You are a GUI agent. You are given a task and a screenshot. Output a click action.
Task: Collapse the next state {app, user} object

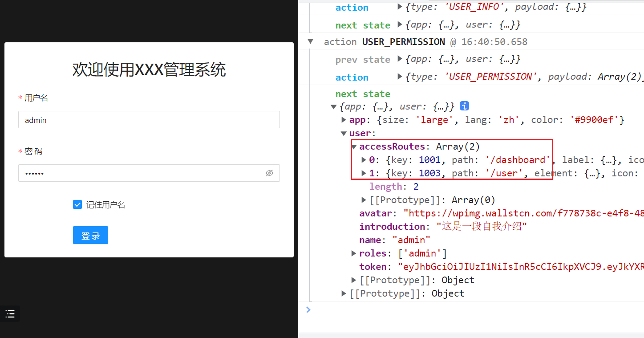click(x=333, y=106)
